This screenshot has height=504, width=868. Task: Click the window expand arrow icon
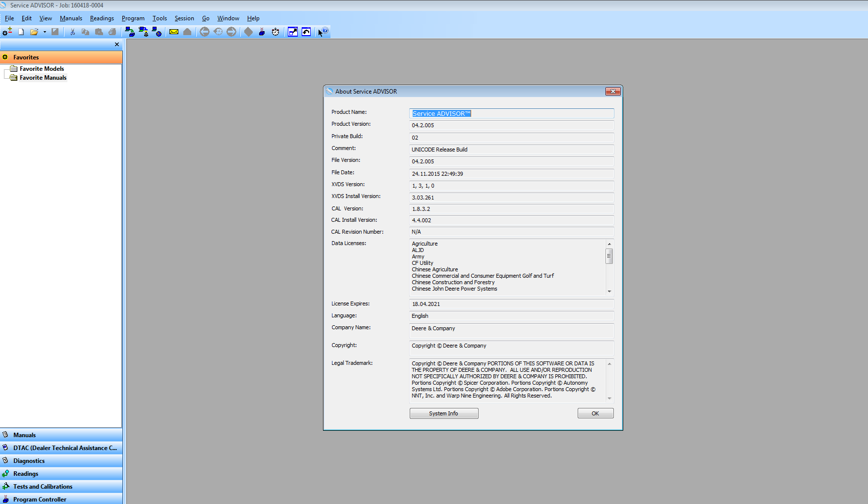click(293, 32)
